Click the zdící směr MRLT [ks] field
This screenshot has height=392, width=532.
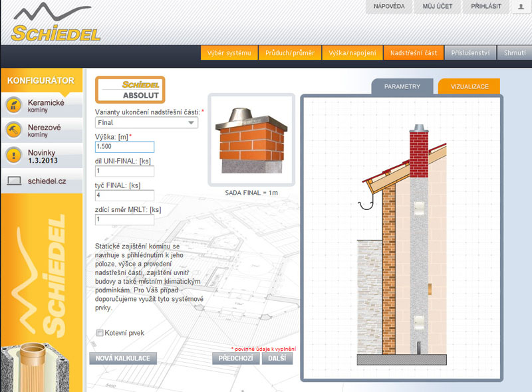point(124,220)
